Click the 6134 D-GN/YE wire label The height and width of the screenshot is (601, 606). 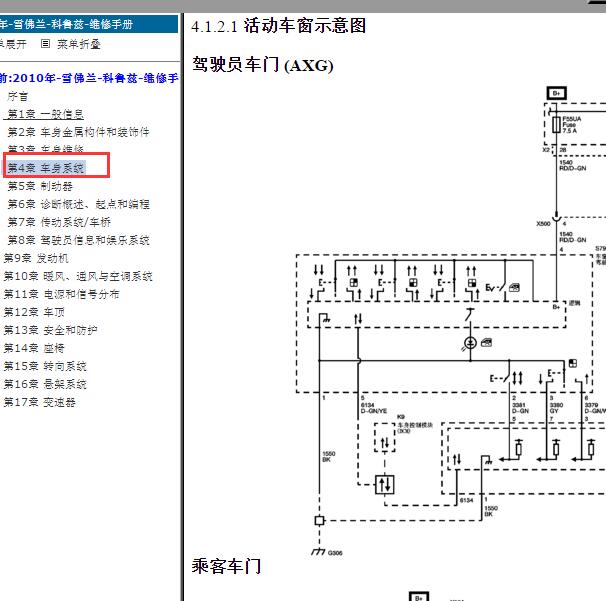(x=373, y=408)
